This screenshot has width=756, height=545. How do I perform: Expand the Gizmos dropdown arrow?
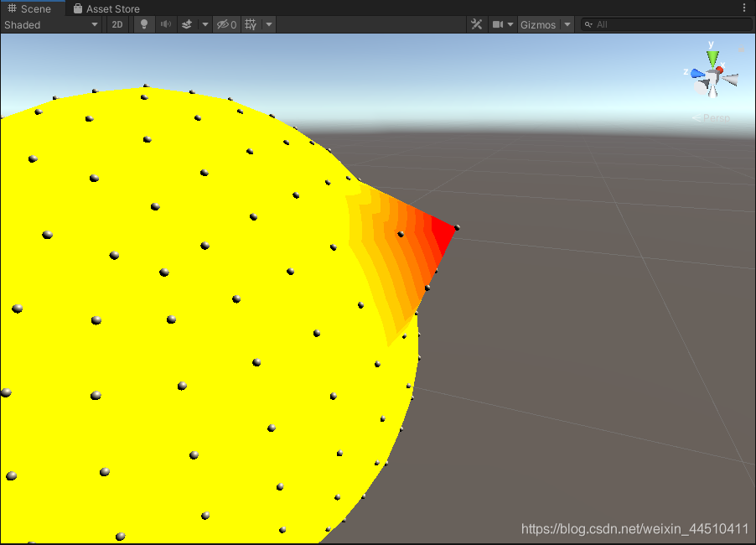tap(567, 24)
